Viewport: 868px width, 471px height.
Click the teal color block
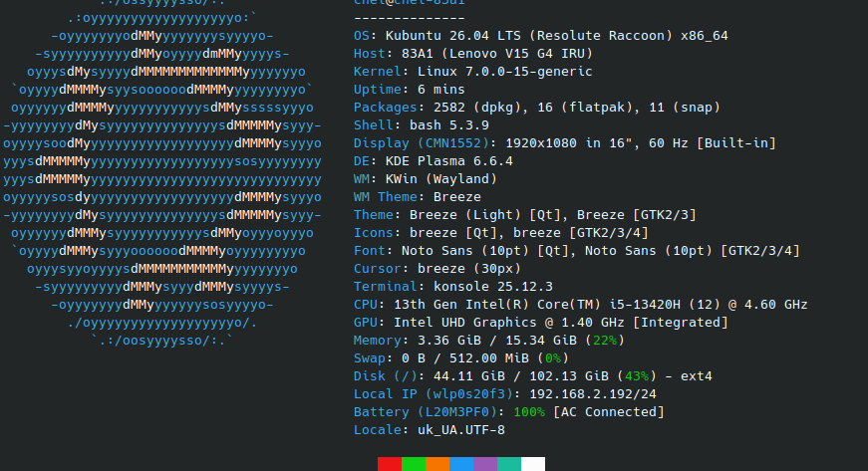click(x=508, y=464)
